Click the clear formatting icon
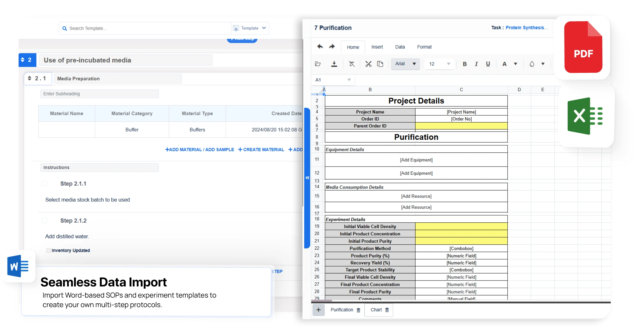The height and width of the screenshot is (327, 644). [x=352, y=64]
